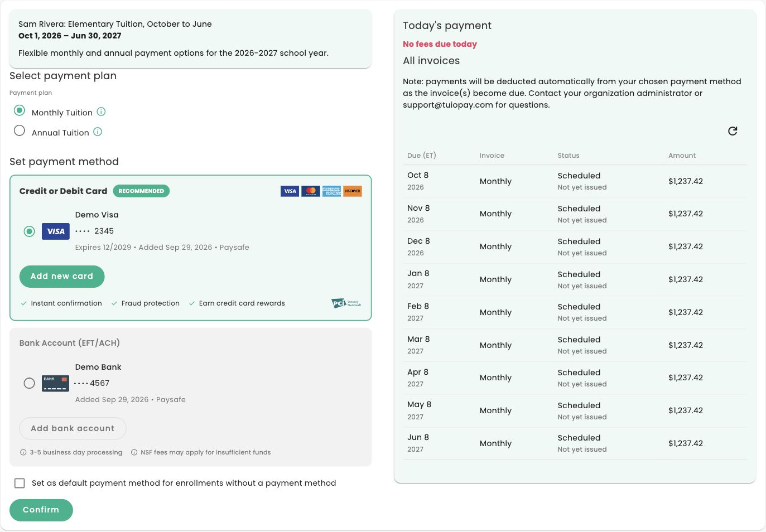Image resolution: width=766 pixels, height=532 pixels.
Task: Click the Sam Rivera Elementary Tuition title
Action: point(115,24)
